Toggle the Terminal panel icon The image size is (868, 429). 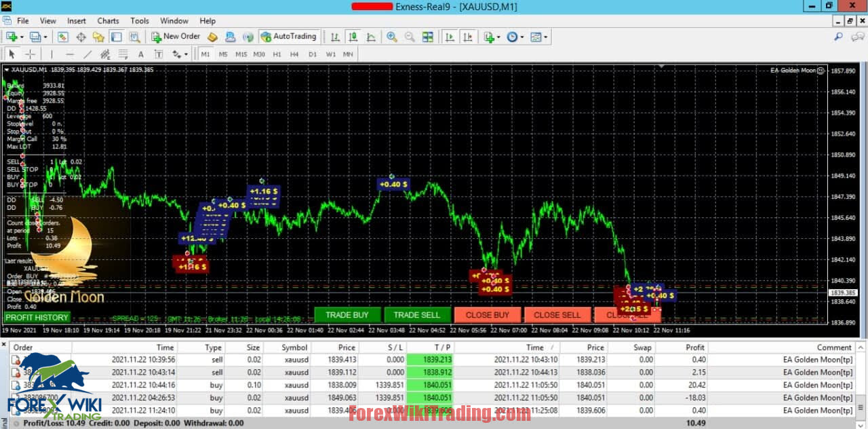pos(116,37)
